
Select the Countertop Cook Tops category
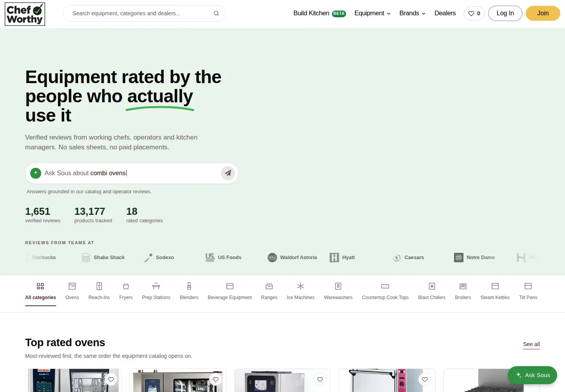click(x=385, y=291)
